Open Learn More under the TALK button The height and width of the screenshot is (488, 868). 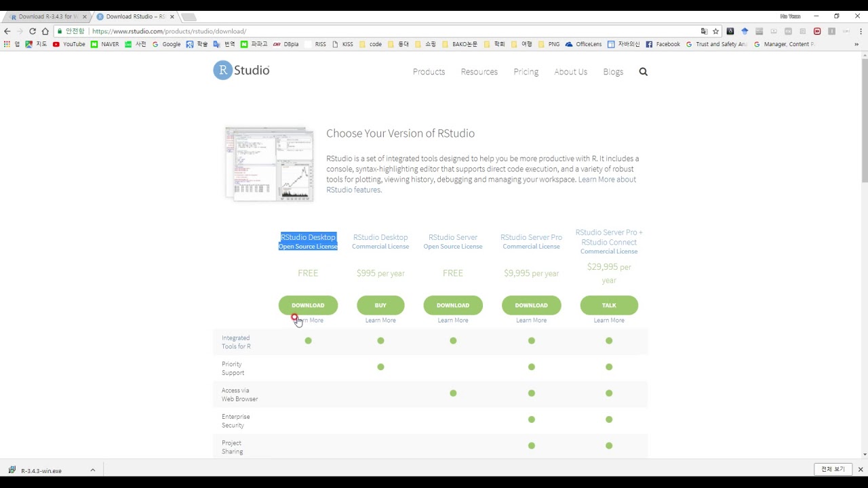click(609, 321)
